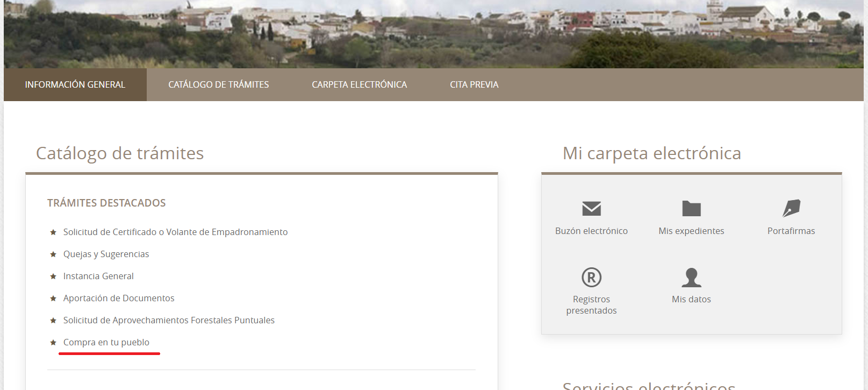
Task: Switch to Información General tab
Action: 75,84
